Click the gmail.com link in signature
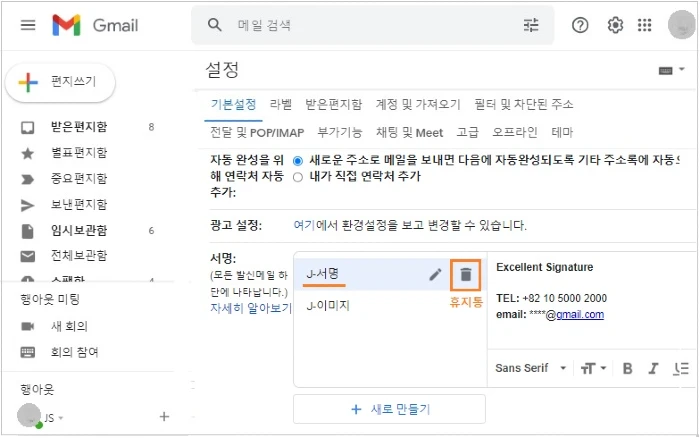The width and height of the screenshot is (700, 438). [580, 315]
